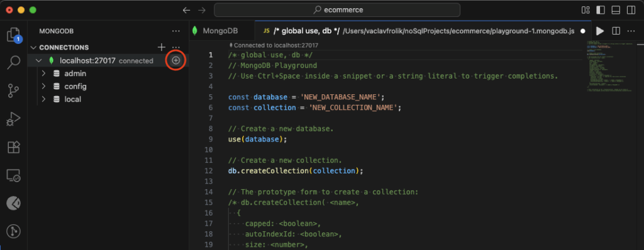644x250 pixels.
Task: Expand the config database
Action: click(x=44, y=87)
